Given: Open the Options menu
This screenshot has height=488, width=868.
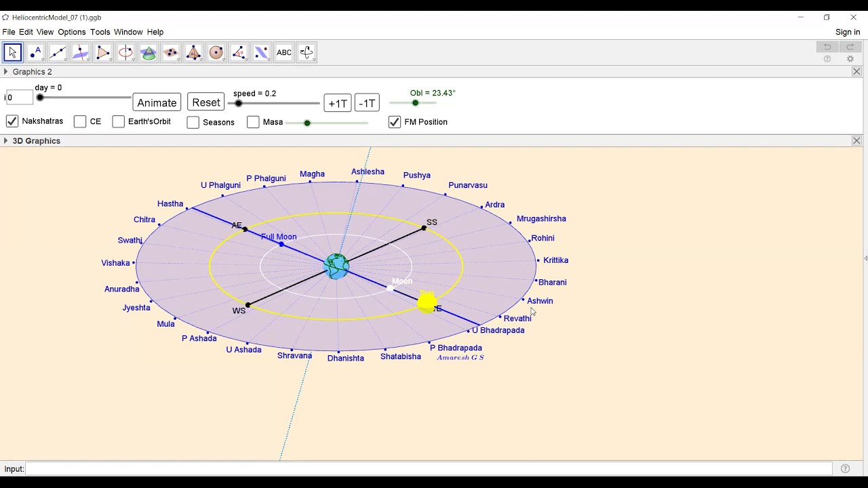Looking at the screenshot, I should click(72, 32).
